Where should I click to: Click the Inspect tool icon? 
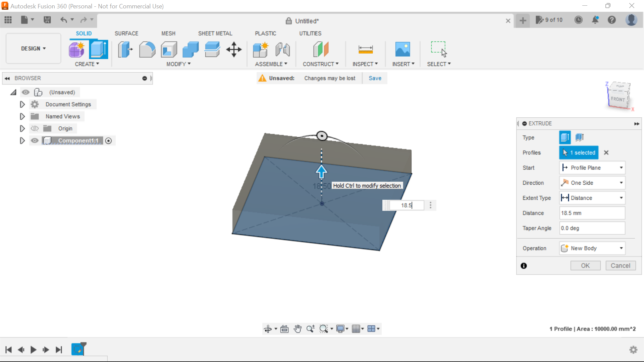(x=365, y=49)
